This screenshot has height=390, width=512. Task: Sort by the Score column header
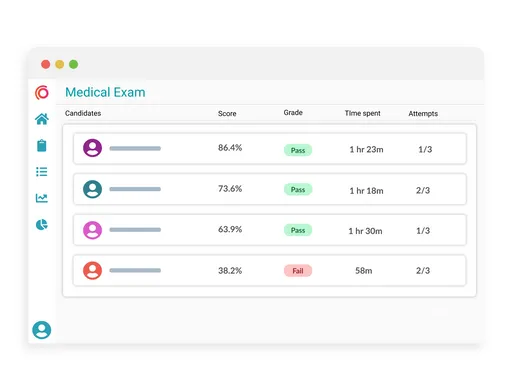[227, 113]
